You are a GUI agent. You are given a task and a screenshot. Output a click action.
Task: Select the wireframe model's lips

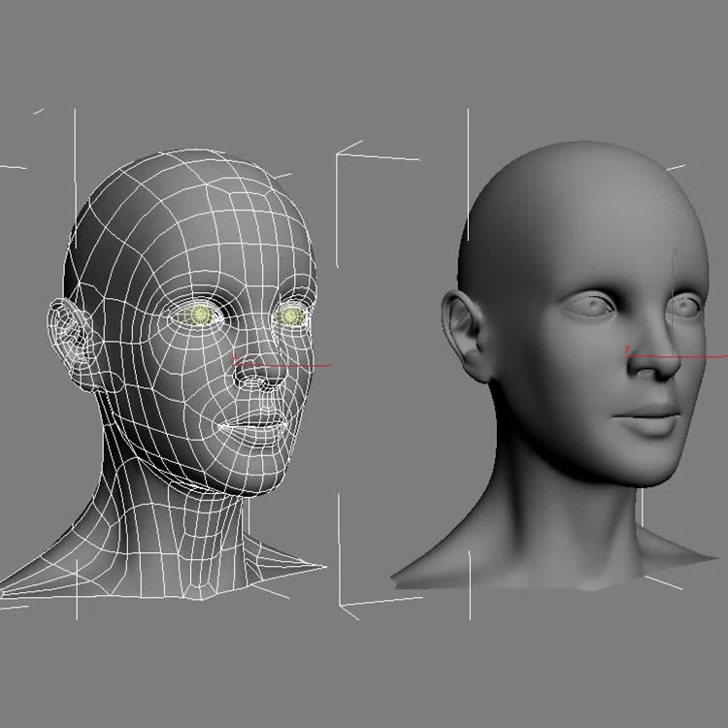pyautogui.click(x=255, y=425)
